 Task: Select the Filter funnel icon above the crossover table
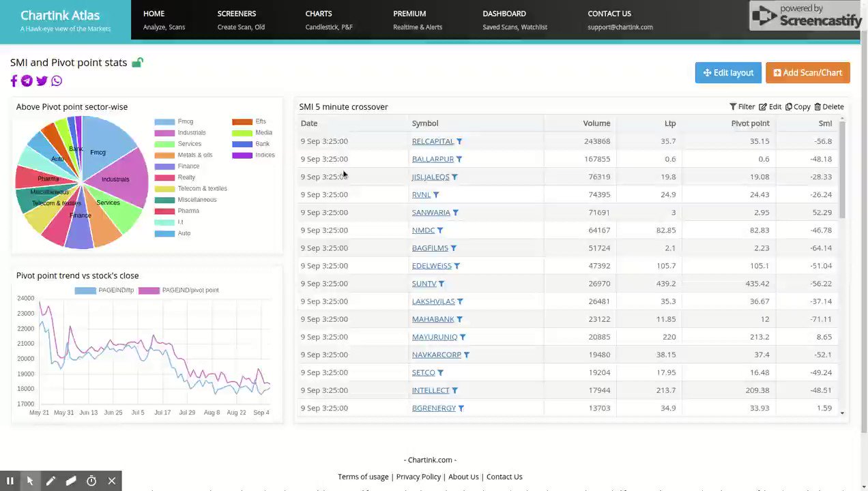(x=734, y=106)
